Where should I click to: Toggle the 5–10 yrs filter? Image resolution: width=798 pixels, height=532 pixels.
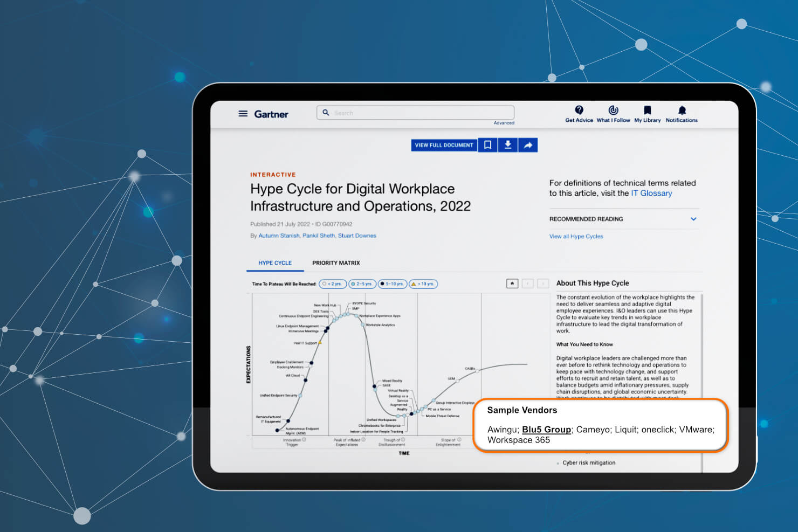tap(393, 284)
